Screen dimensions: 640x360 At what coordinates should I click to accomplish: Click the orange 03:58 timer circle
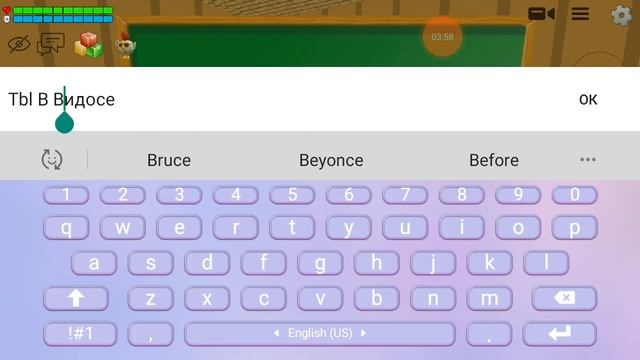point(442,37)
